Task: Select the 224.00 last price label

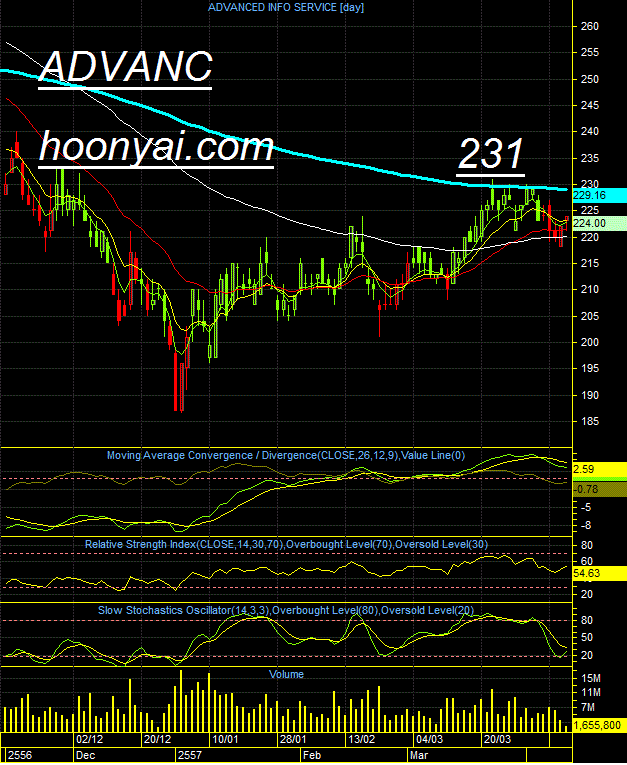Action: (x=599, y=223)
